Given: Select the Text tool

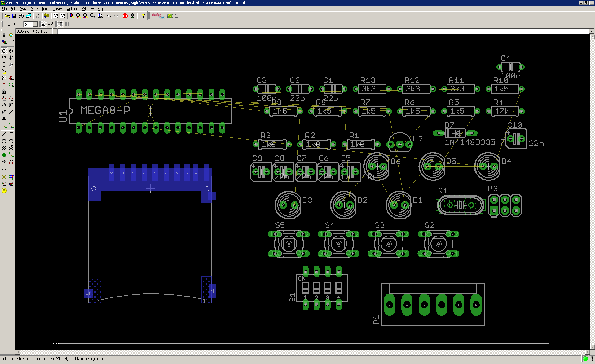Looking at the screenshot, I should point(11,134).
